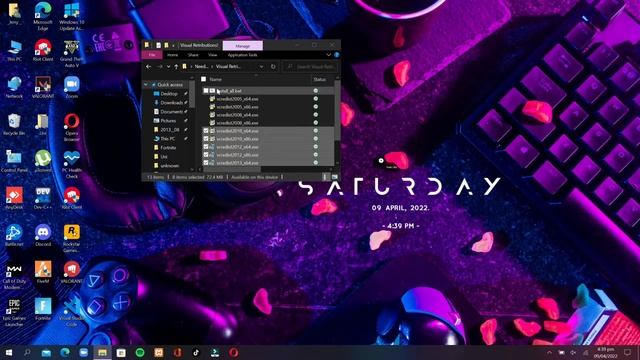Click the forward navigation arrow
The width and height of the screenshot is (640, 360).
pos(160,67)
